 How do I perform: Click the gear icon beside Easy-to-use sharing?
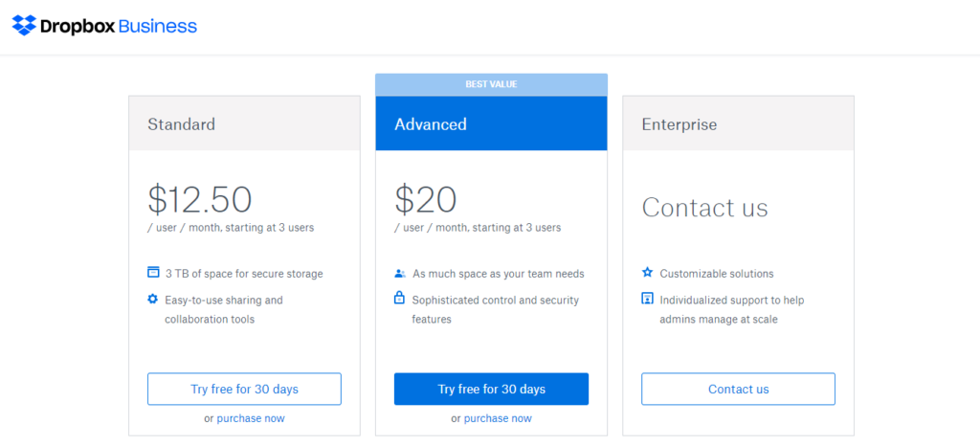(x=152, y=300)
